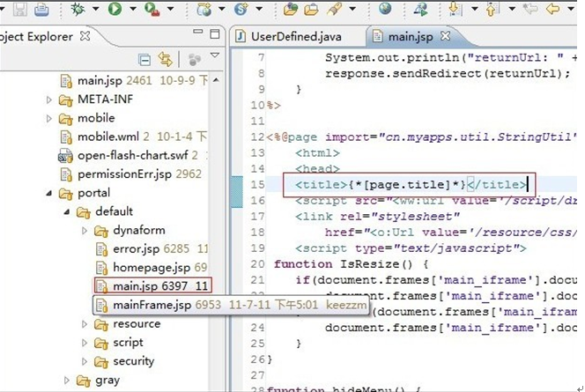
Task: Click line 15 title tag code
Action: [x=411, y=185]
